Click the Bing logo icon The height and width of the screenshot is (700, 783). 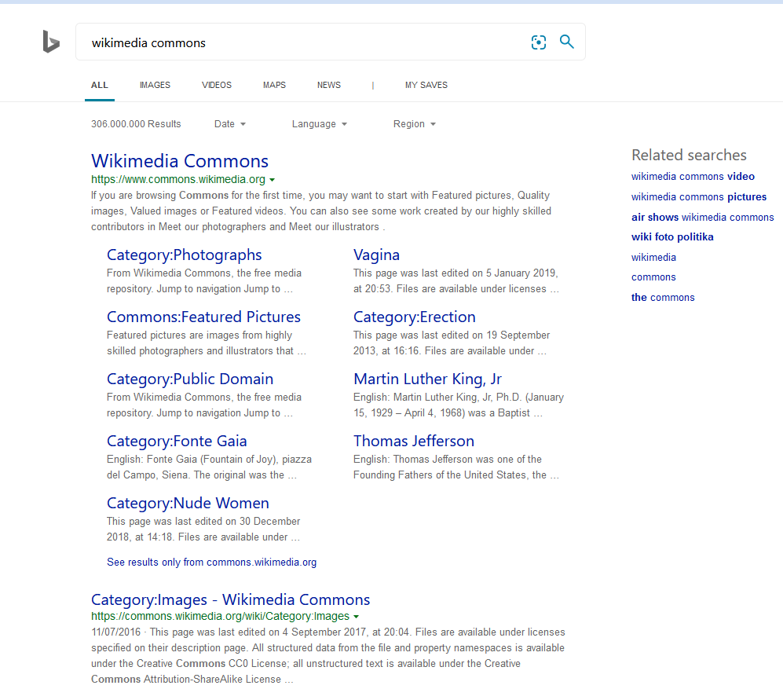point(51,42)
